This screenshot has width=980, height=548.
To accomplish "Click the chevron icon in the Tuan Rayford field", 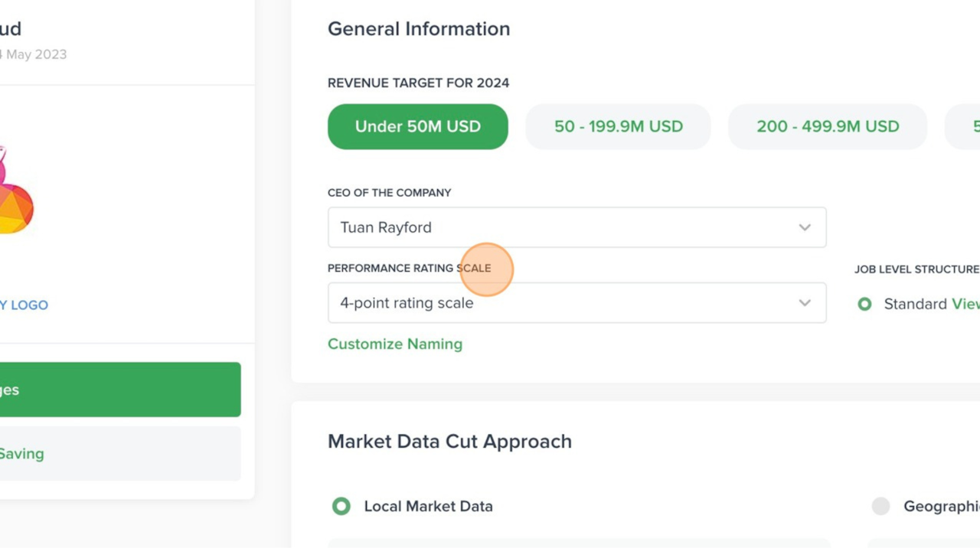I will (804, 227).
